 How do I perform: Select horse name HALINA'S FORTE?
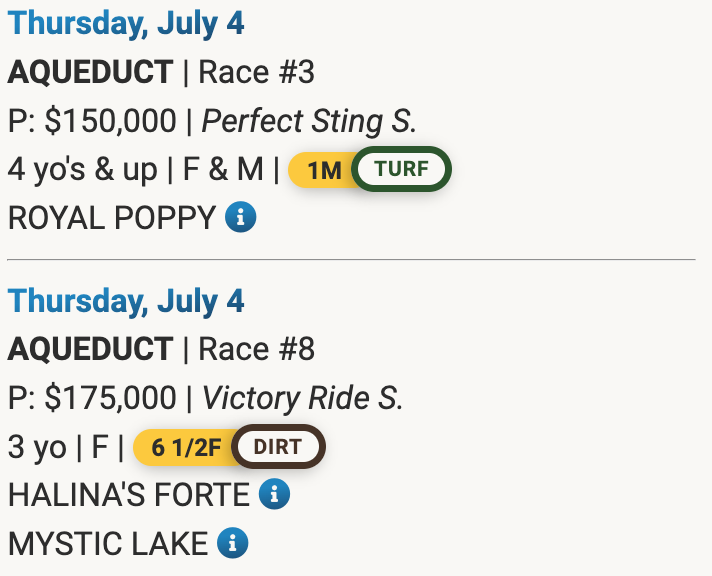tap(129, 494)
